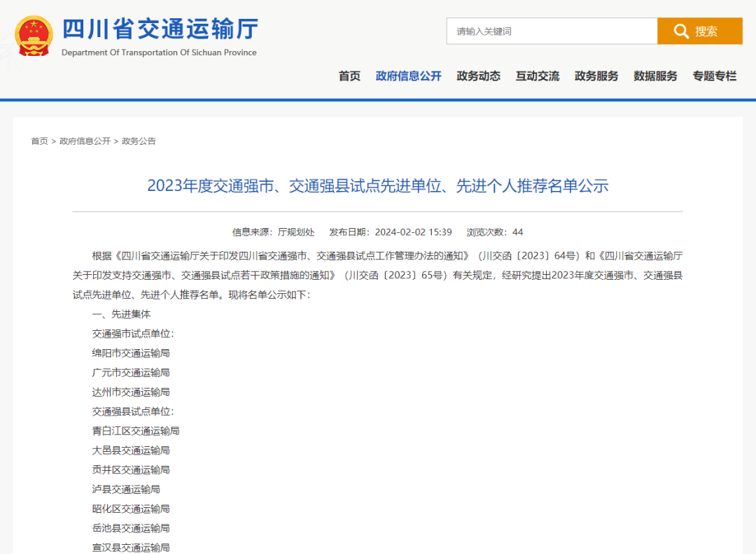Click the 交通强市试点单位： line
Viewport: 756px width, 554px height.
(133, 334)
